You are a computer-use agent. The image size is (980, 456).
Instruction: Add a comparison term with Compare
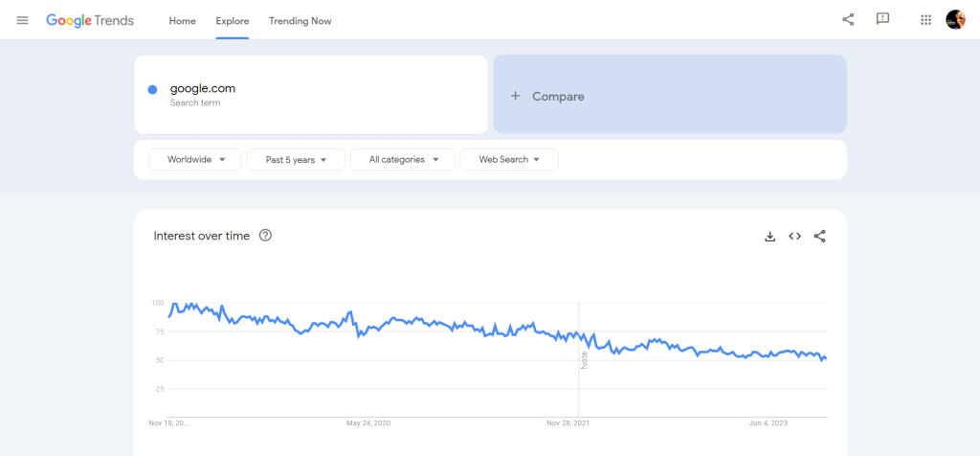(670, 95)
